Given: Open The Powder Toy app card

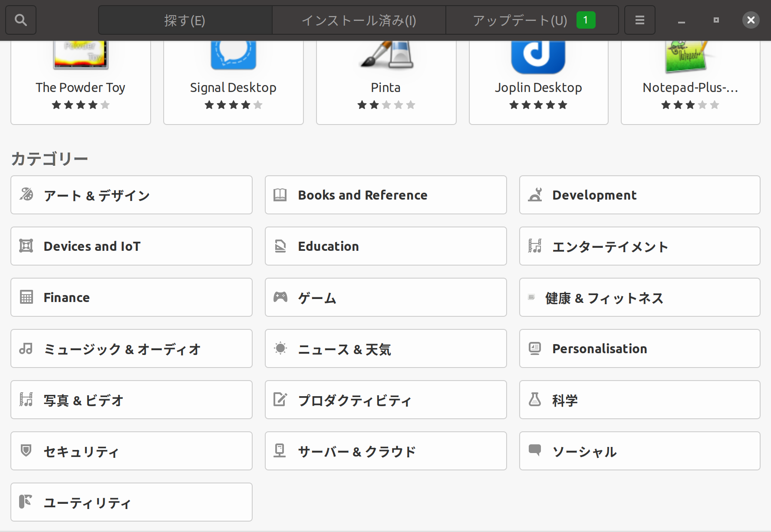Looking at the screenshot, I should tap(81, 82).
